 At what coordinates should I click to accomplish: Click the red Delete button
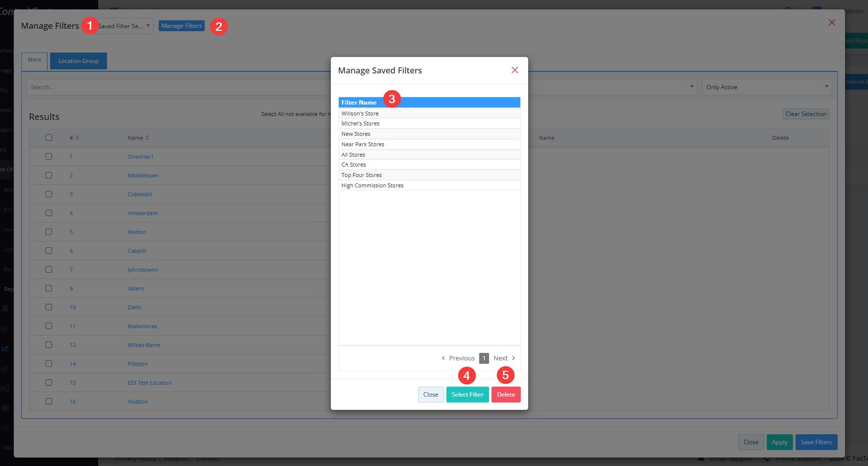(x=505, y=395)
